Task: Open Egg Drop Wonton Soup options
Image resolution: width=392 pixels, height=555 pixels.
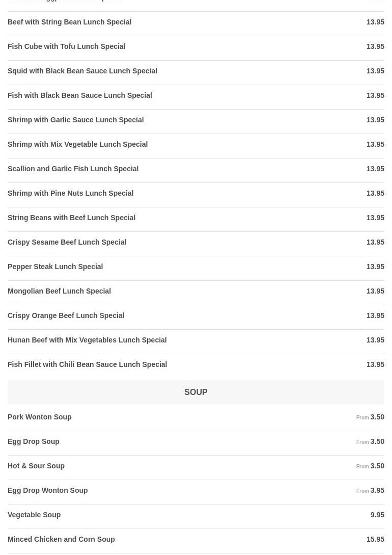Action: (47, 490)
